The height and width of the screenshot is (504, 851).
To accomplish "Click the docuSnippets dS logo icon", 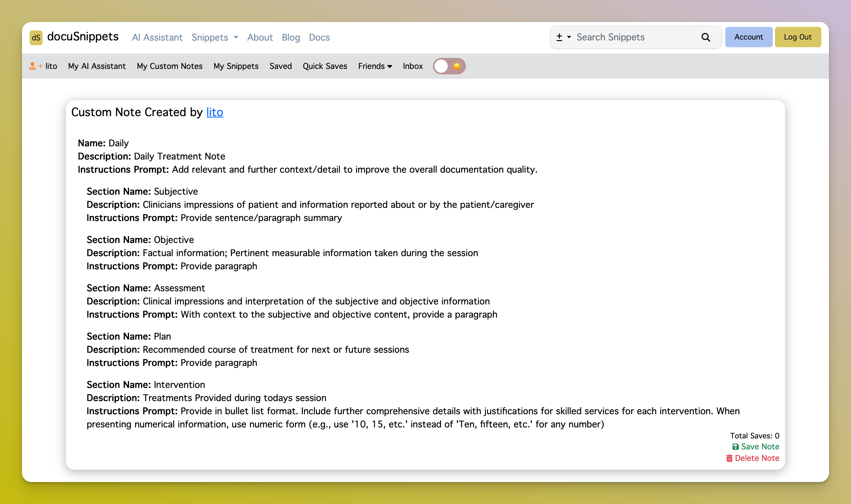I will tap(36, 37).
